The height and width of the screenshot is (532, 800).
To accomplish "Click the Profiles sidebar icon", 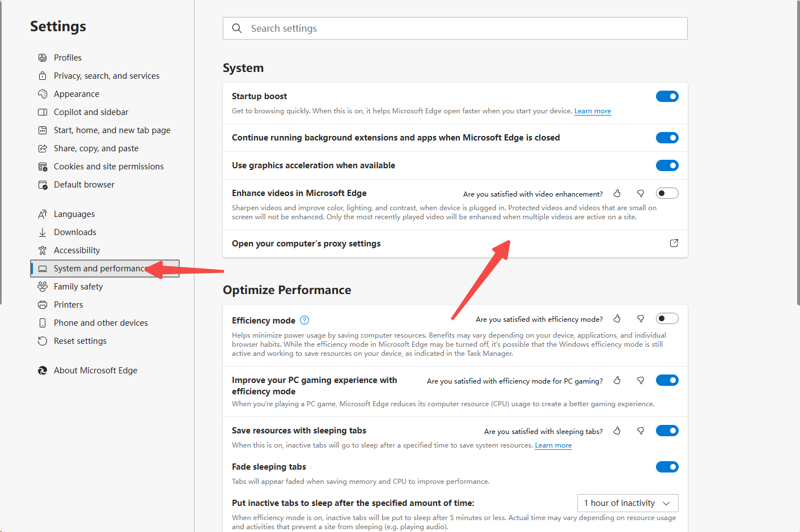I will pos(43,58).
